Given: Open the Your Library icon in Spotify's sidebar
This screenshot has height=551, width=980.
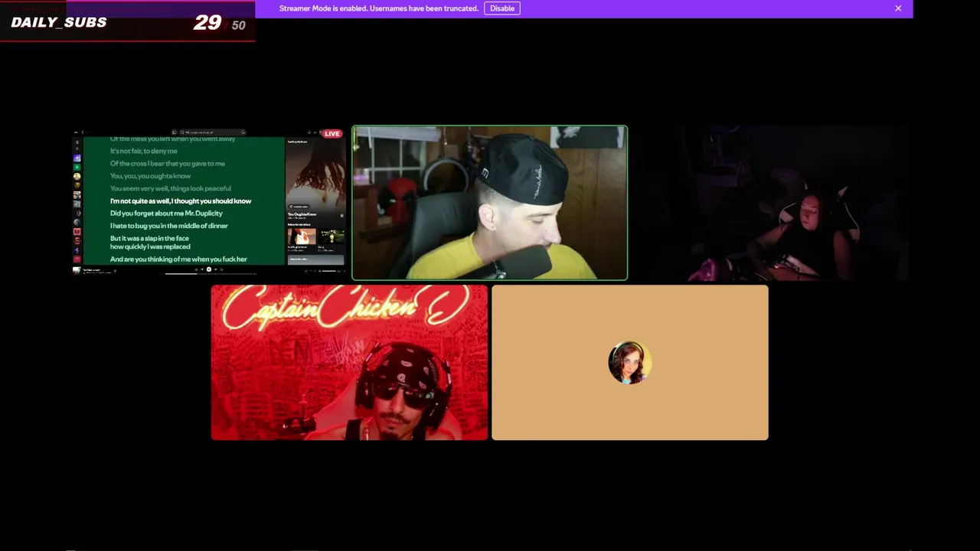Looking at the screenshot, I should [77, 142].
